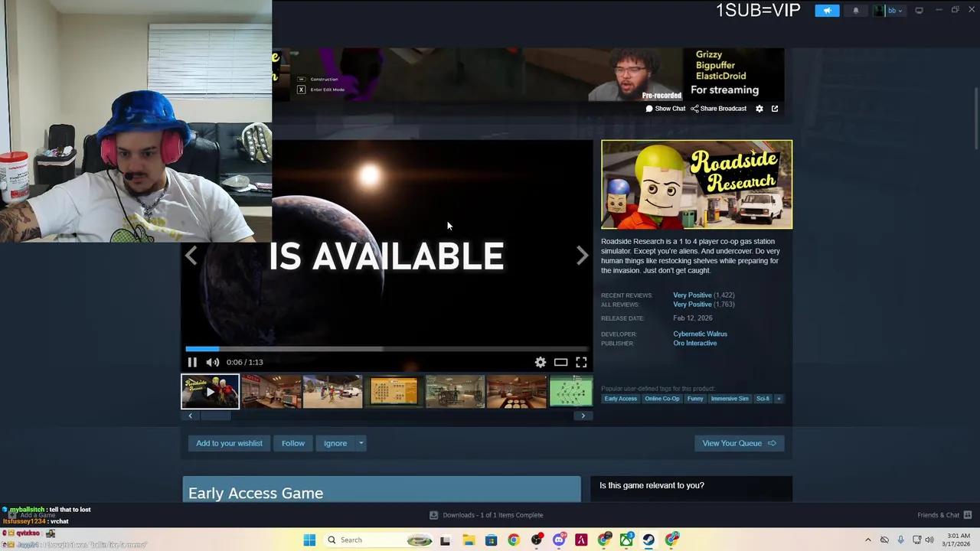Open Microsoft Store from taskbar

pyautogui.click(x=491, y=540)
